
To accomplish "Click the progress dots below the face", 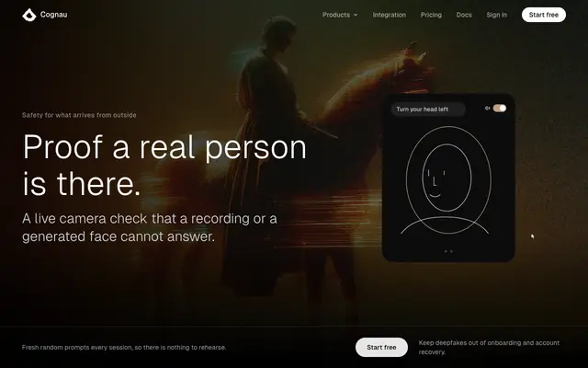I will coord(448,251).
